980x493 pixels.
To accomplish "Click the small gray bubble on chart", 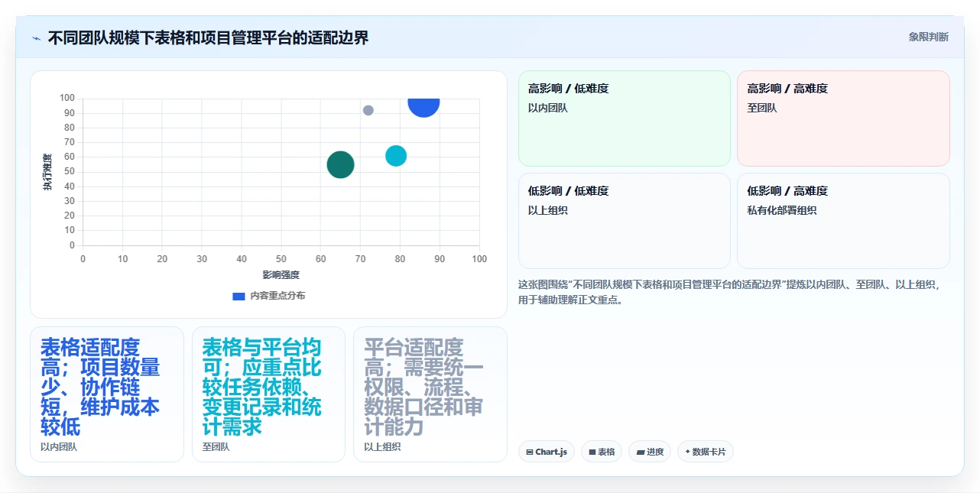I will point(368,110).
